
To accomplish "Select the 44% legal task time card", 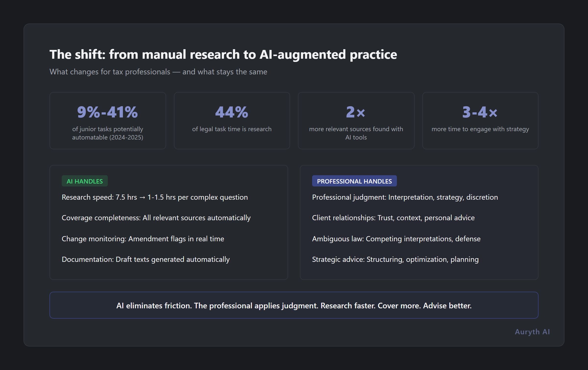I will (x=232, y=120).
